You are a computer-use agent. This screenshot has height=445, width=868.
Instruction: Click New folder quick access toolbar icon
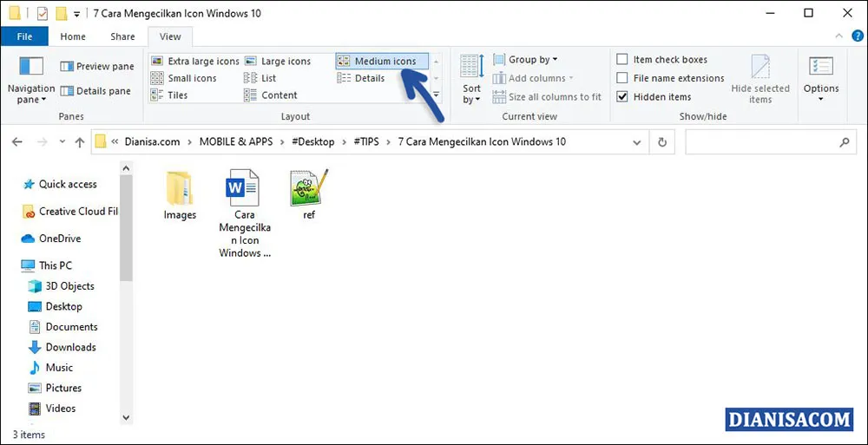[x=62, y=13]
